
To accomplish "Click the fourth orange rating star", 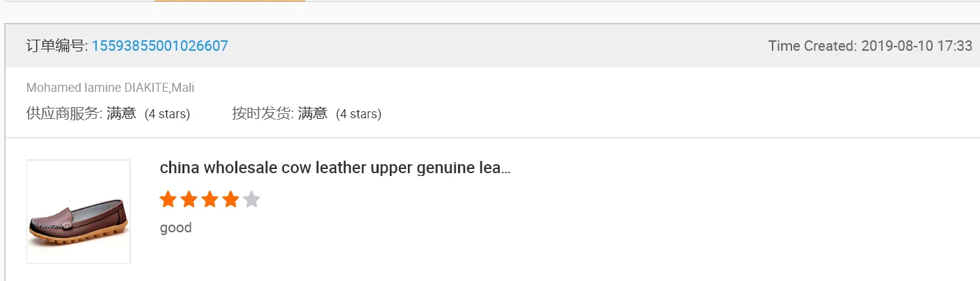I will [x=230, y=200].
